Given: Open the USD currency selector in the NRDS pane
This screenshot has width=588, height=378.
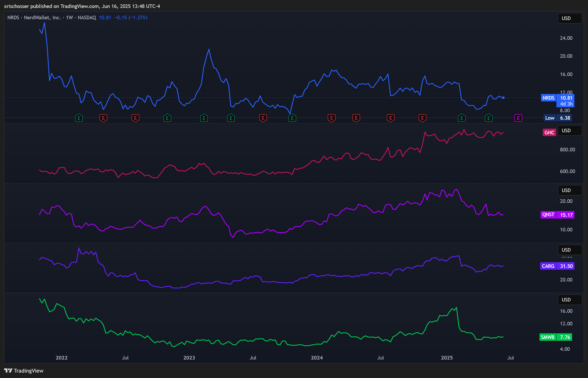Looking at the screenshot, I should pos(570,18).
